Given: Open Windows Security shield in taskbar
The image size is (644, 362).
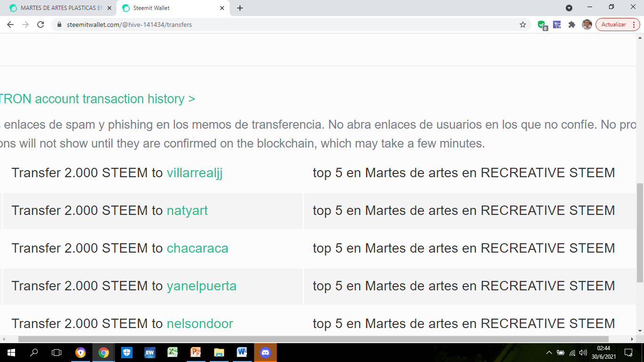Looking at the screenshot, I should (x=127, y=353).
